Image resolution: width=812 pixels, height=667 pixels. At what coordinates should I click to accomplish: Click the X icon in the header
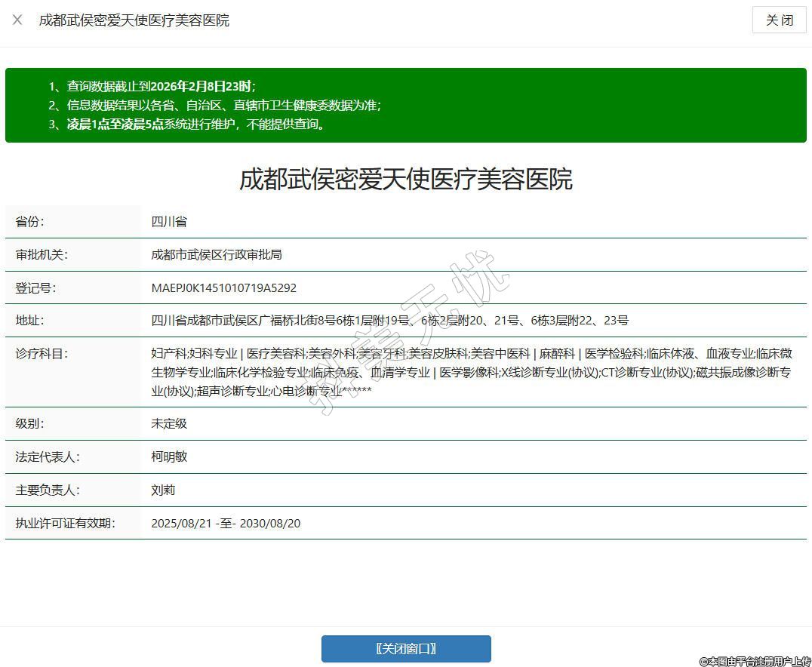click(17, 20)
